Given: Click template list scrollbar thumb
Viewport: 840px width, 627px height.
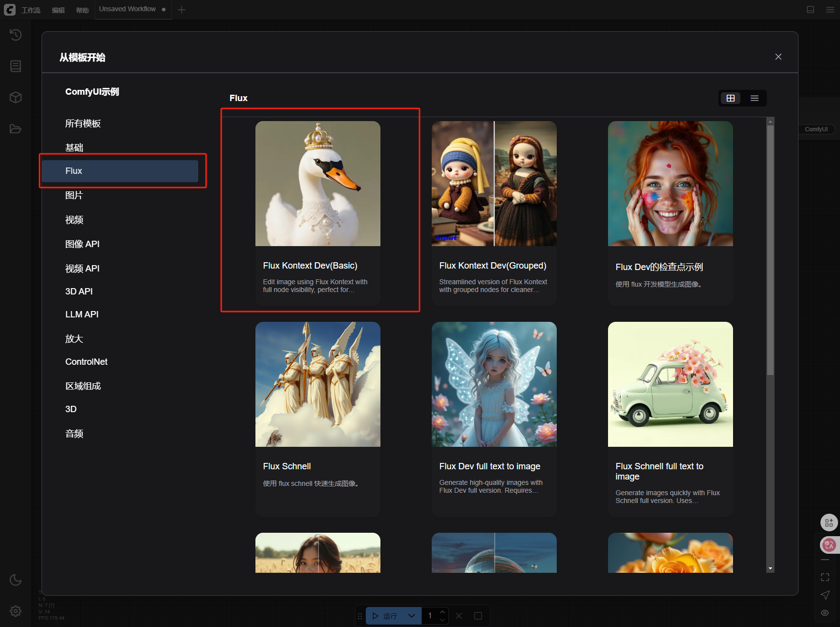Looking at the screenshot, I should click(x=770, y=251).
